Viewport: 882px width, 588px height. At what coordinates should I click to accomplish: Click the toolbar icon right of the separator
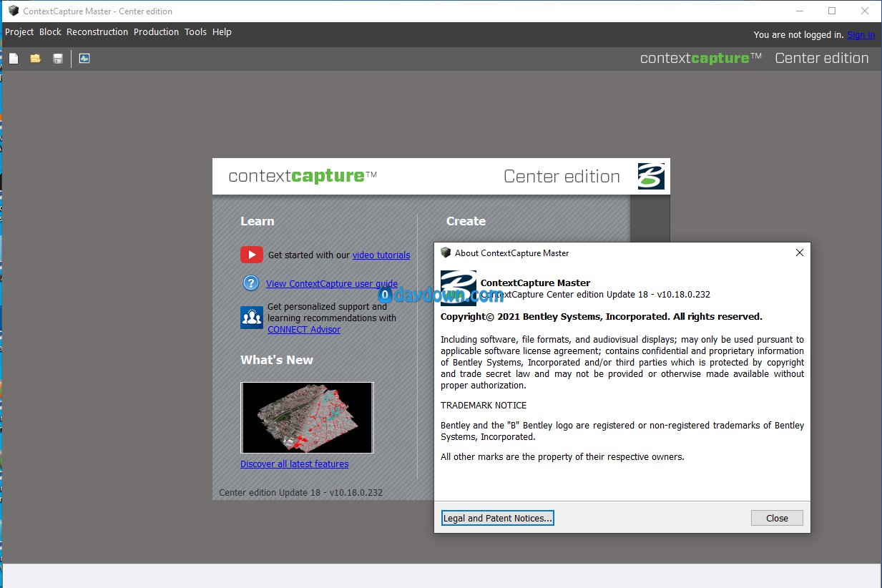pyautogui.click(x=84, y=59)
